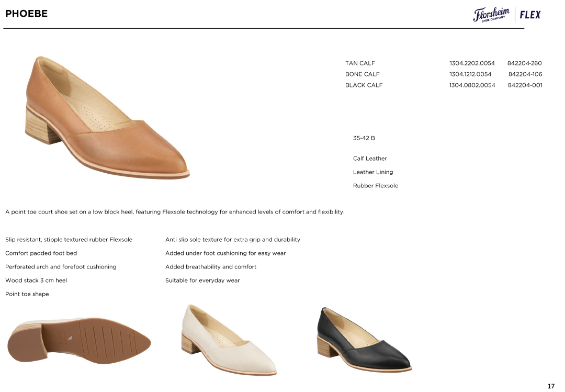Click the 35-42 B size range
This screenshot has width=565, height=392.
pos(364,138)
